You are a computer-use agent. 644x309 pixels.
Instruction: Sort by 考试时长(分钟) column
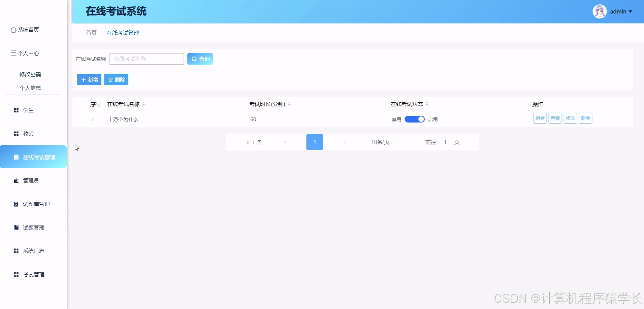pyautogui.click(x=289, y=104)
